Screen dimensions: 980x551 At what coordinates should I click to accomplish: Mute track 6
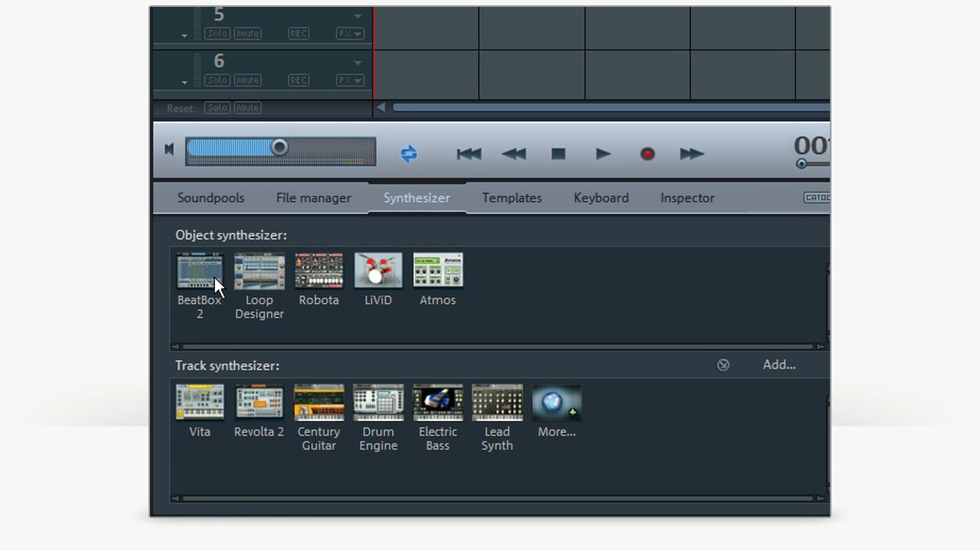click(247, 80)
